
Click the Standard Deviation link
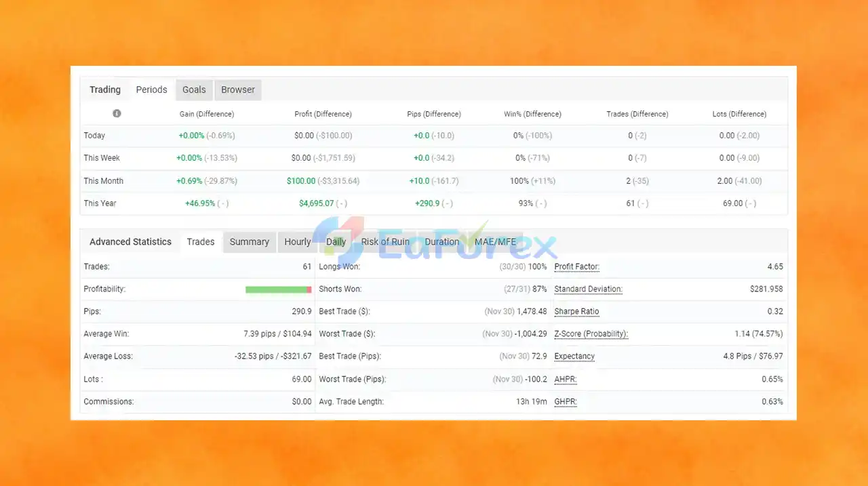coord(589,289)
